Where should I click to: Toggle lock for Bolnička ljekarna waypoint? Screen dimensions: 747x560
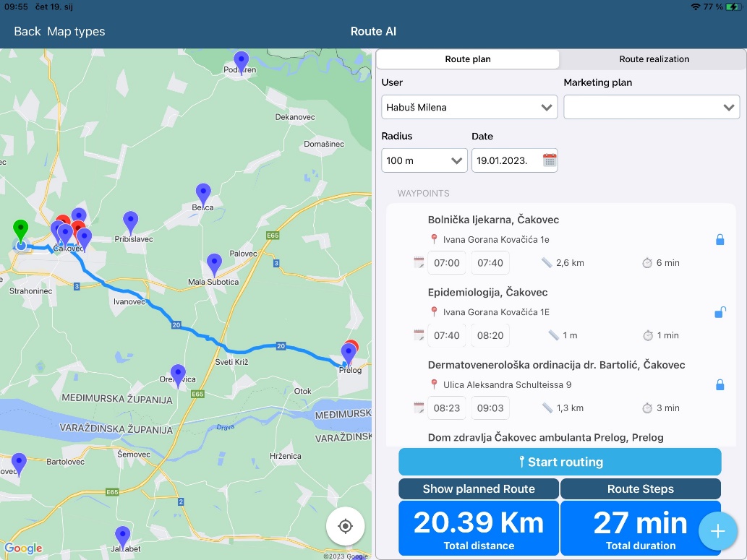[720, 240]
